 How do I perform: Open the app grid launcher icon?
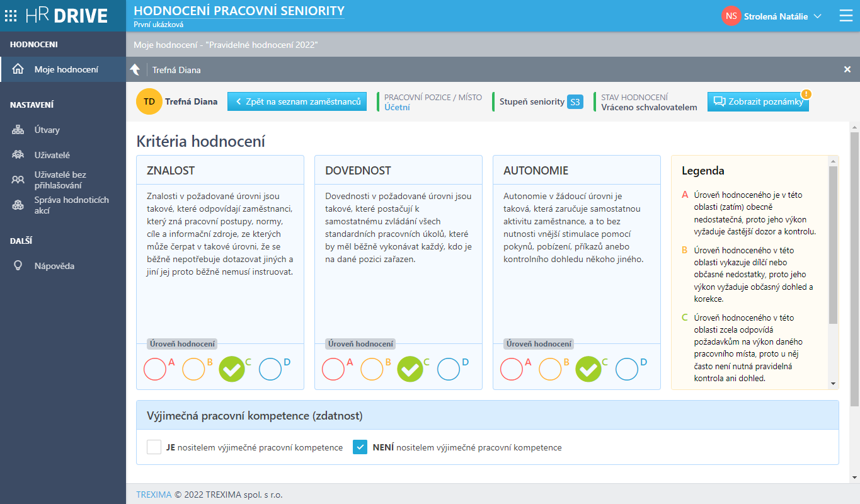click(11, 16)
